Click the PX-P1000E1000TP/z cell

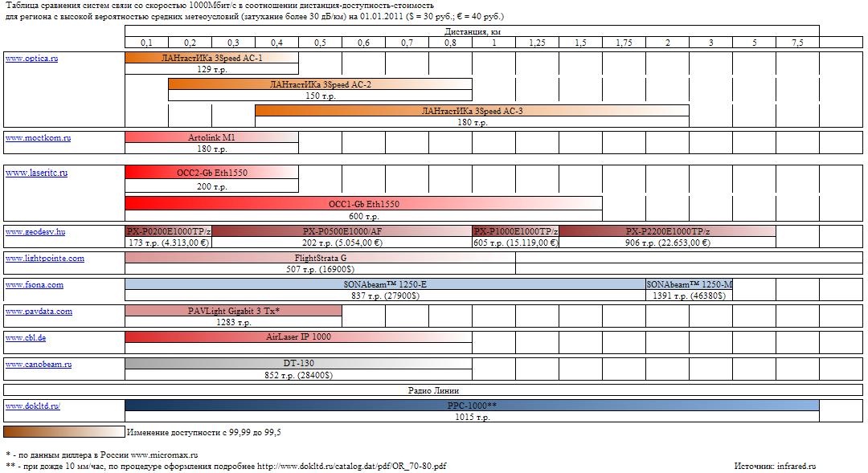pyautogui.click(x=516, y=231)
